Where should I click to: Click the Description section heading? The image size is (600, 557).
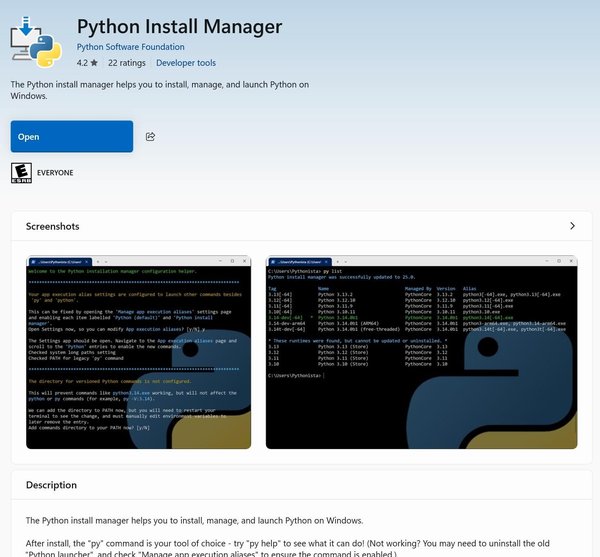[x=51, y=485]
